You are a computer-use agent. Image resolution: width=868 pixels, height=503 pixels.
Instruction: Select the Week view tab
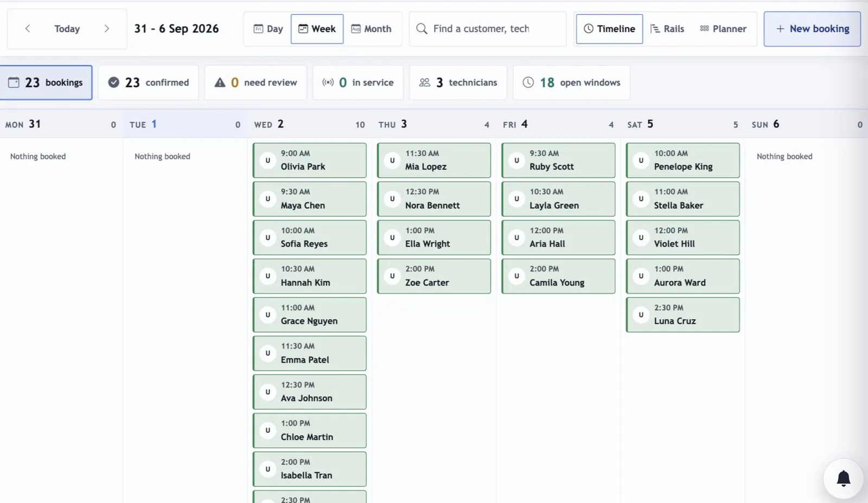click(x=317, y=29)
